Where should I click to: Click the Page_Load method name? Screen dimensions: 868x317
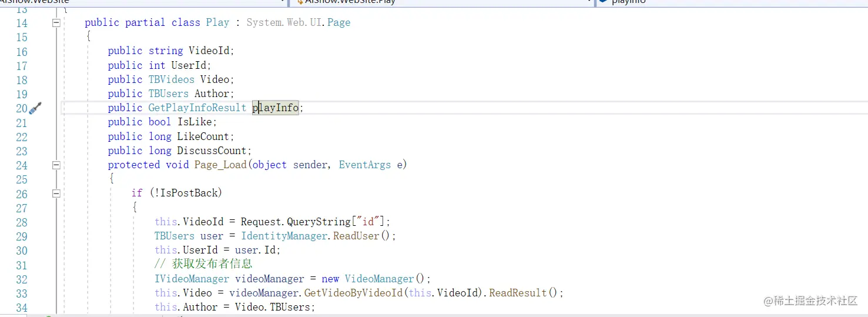click(220, 165)
